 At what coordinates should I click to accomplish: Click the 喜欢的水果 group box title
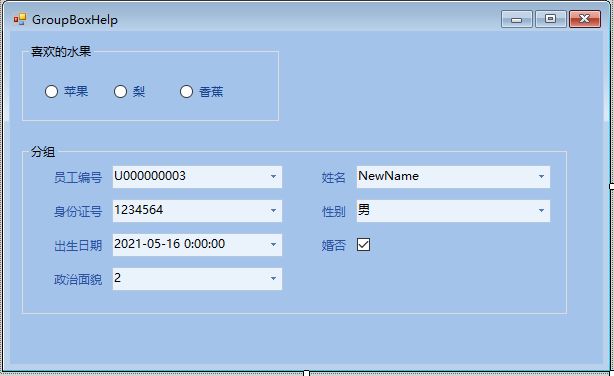[61, 52]
